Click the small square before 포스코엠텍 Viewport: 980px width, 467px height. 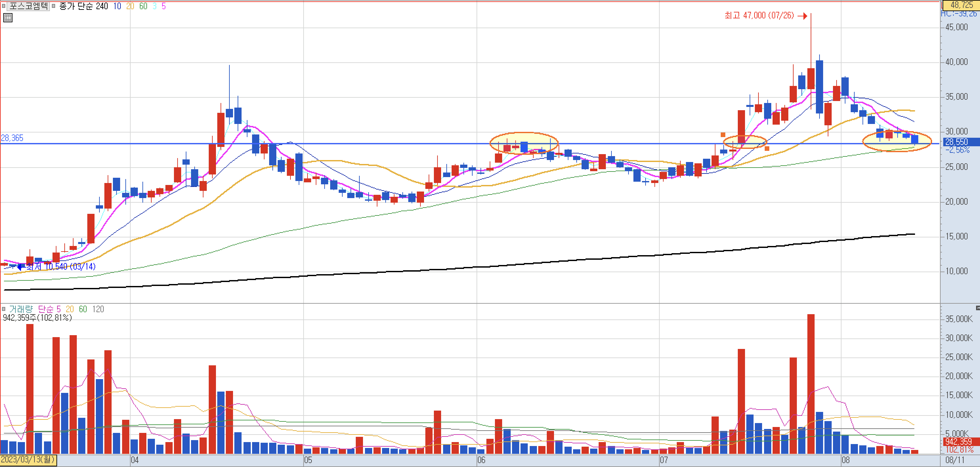[4, 6]
